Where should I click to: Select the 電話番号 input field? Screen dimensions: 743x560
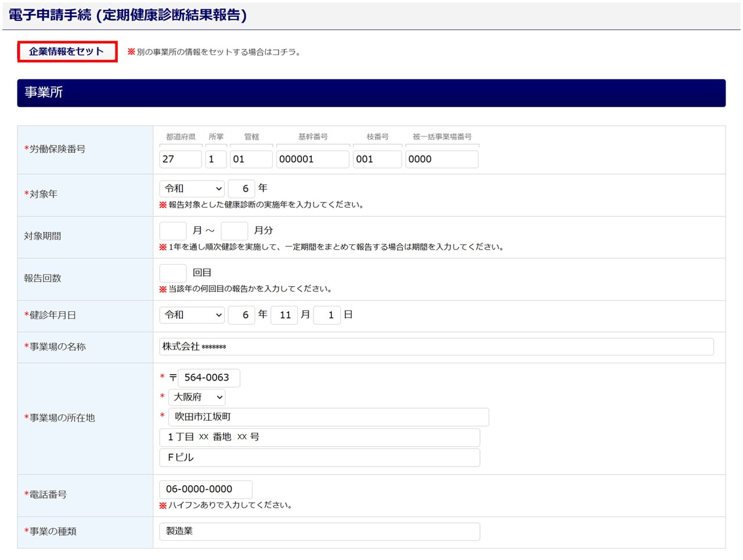(205, 489)
